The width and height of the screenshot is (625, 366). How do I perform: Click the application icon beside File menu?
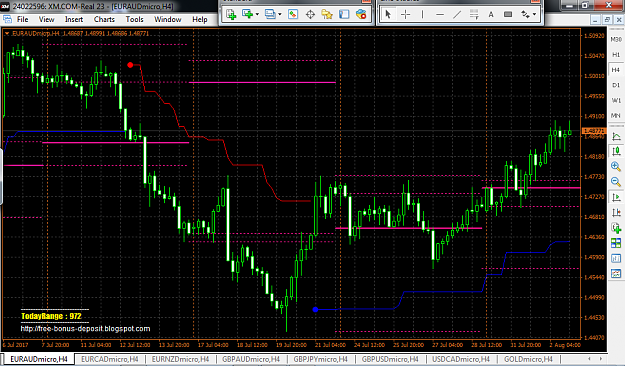(x=7, y=19)
